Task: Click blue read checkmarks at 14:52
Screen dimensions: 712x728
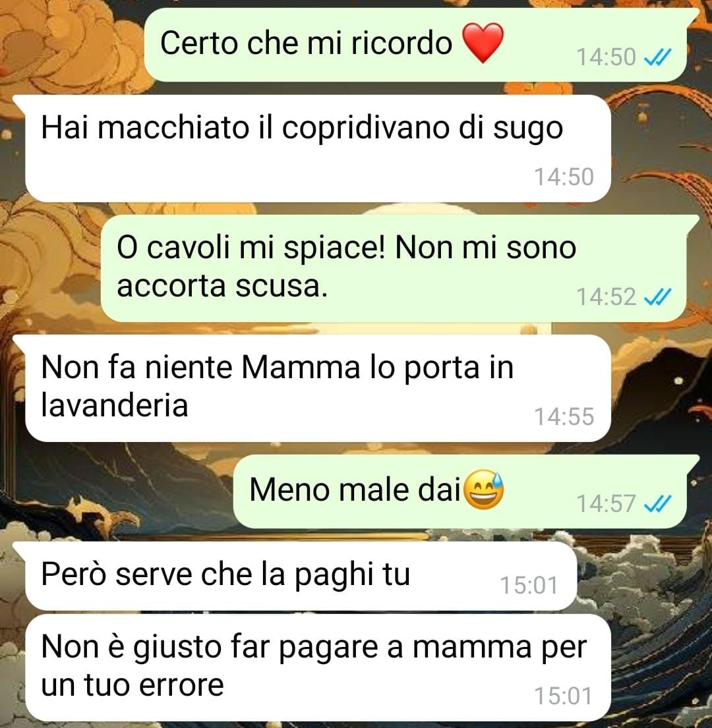Action: point(658,296)
